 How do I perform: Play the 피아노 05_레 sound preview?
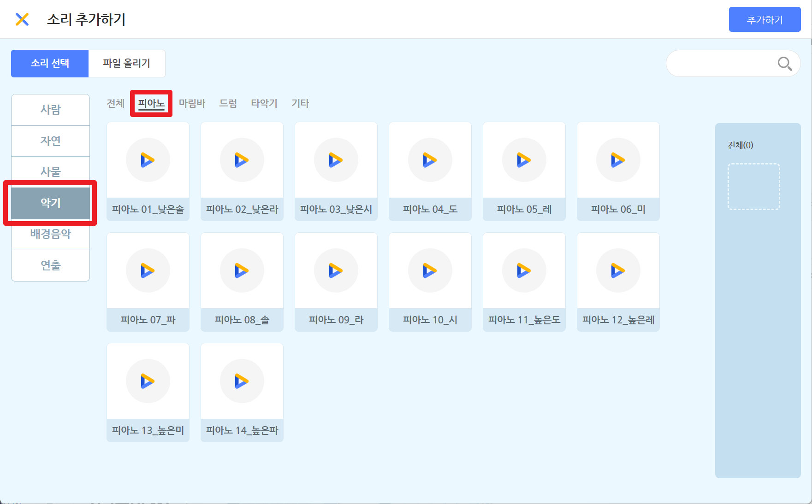pyautogui.click(x=524, y=160)
